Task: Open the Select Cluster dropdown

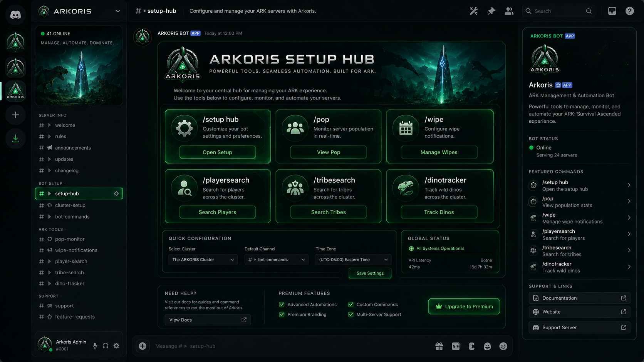Action: click(203, 260)
